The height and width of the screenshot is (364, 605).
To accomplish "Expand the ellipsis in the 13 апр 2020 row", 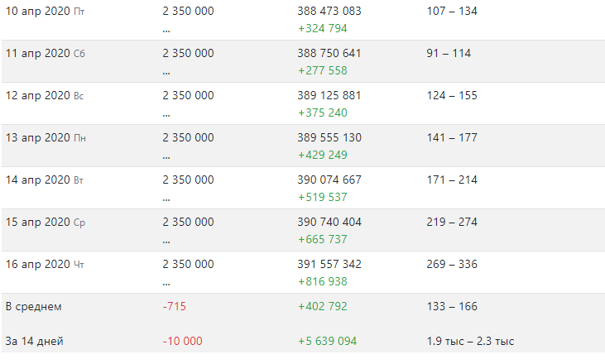I will click(166, 158).
